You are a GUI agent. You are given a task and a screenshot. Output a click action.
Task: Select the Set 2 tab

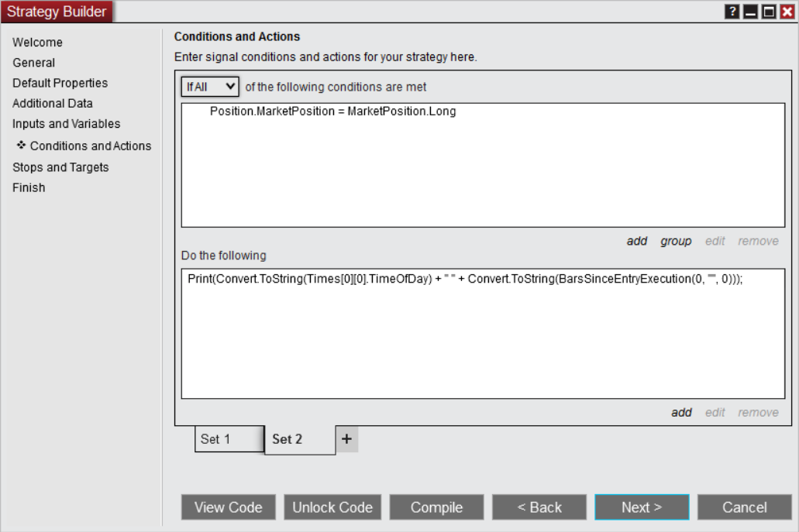(x=300, y=439)
